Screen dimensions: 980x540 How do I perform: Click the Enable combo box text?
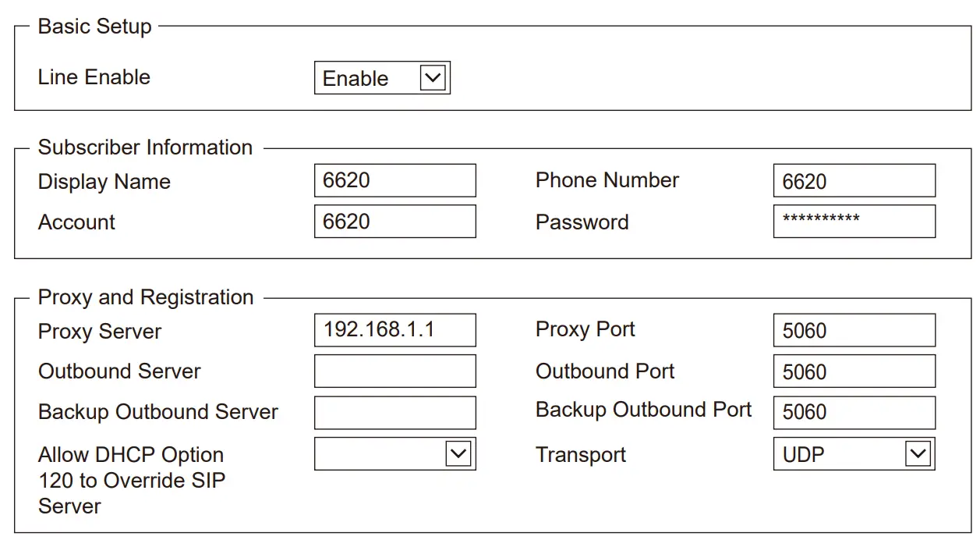(x=356, y=79)
